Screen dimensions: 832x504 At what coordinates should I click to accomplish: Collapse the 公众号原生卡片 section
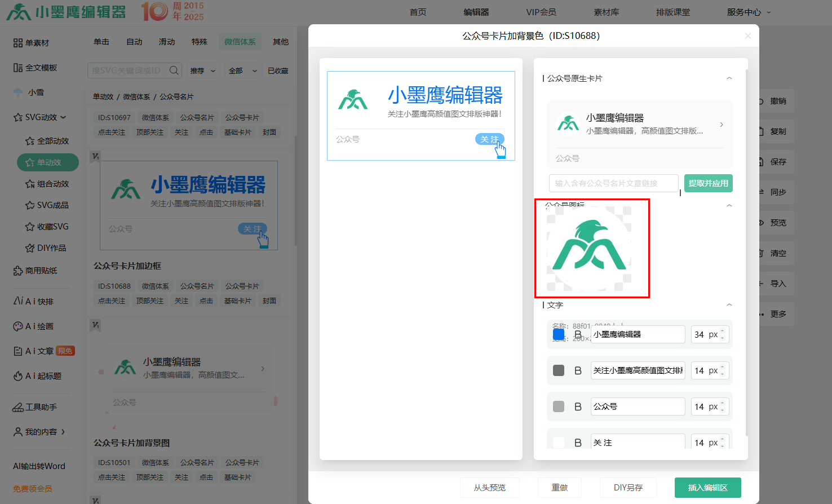(729, 78)
